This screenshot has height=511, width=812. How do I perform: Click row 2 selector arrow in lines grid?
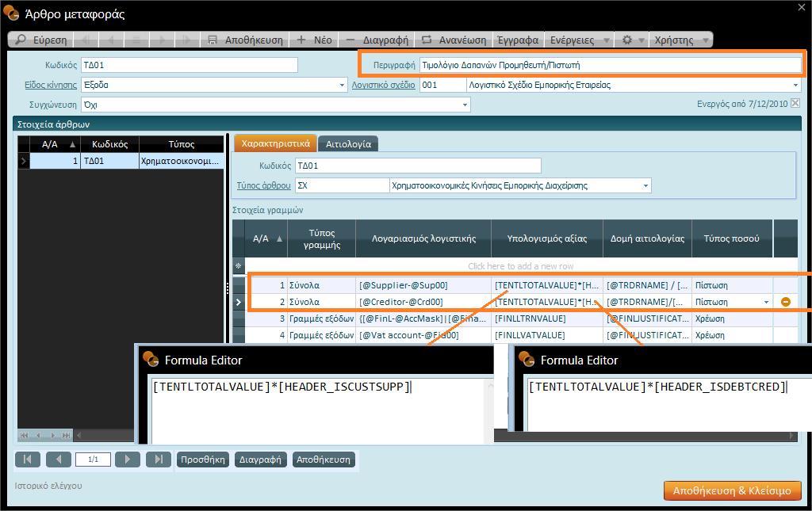(x=238, y=302)
